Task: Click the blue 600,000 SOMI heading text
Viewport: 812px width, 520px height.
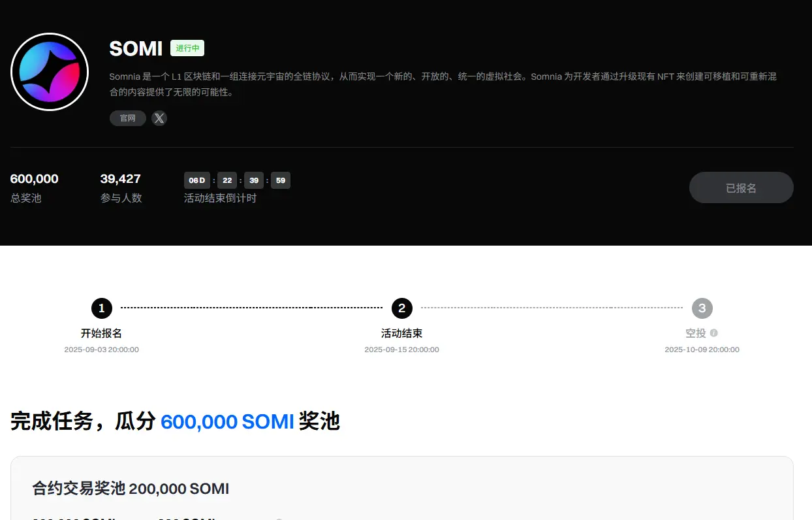Action: click(x=227, y=421)
